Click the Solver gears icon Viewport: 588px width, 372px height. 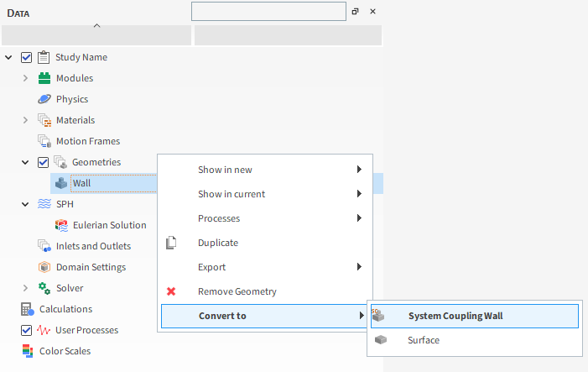click(44, 288)
